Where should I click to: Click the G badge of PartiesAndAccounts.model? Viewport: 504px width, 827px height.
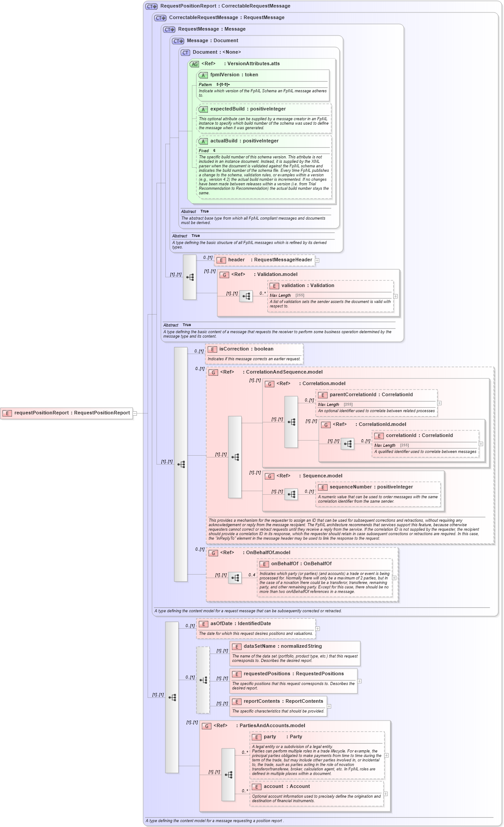pyautogui.click(x=207, y=726)
